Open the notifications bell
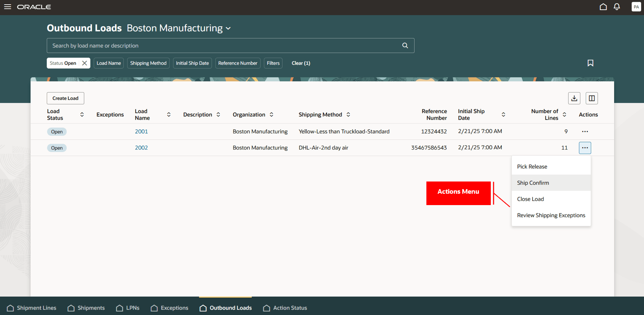 [617, 7]
